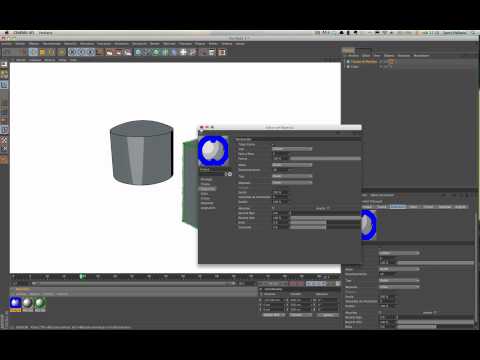Select the highlighted Live Selection tool icon

(x=33, y=52)
